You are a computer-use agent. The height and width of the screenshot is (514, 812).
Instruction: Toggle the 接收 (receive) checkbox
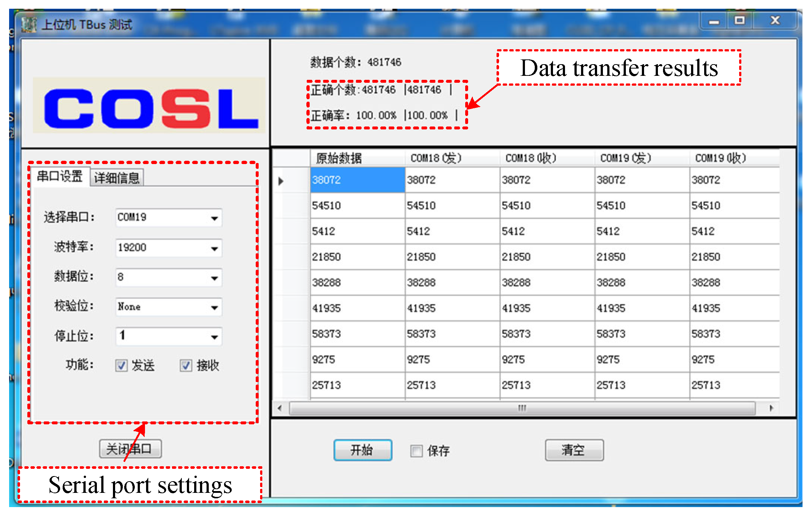coord(186,365)
